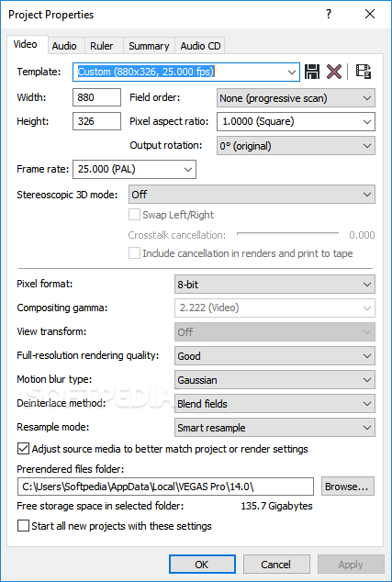Viewport: 392px width, 582px height.
Task: Toggle Include cancellation in renders checkbox
Action: [x=134, y=253]
